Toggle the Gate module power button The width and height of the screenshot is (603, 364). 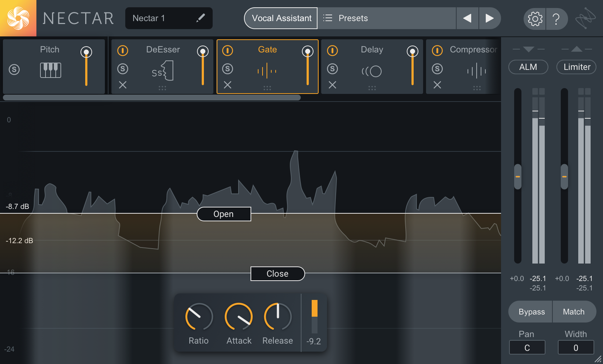tap(228, 50)
